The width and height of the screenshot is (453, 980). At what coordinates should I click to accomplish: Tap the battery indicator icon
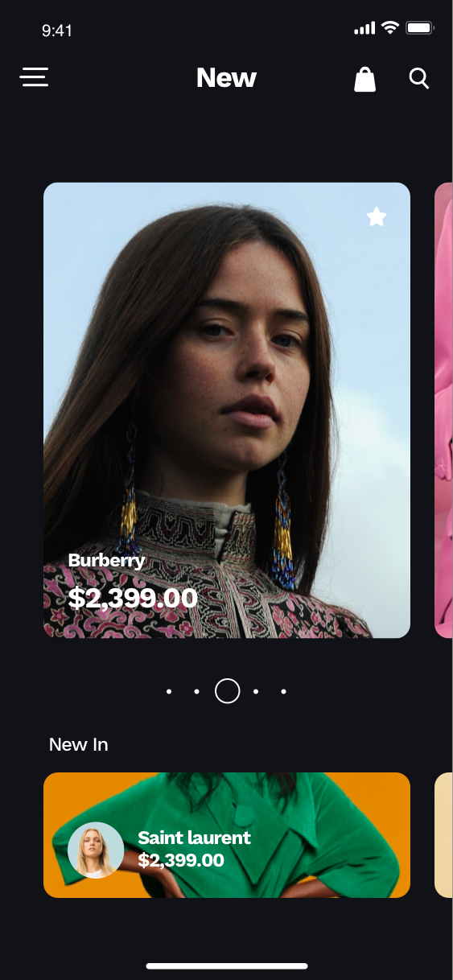tap(420, 28)
